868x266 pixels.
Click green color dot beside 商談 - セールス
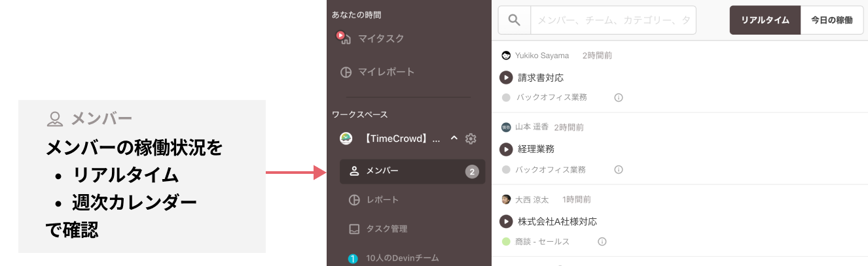[506, 241]
